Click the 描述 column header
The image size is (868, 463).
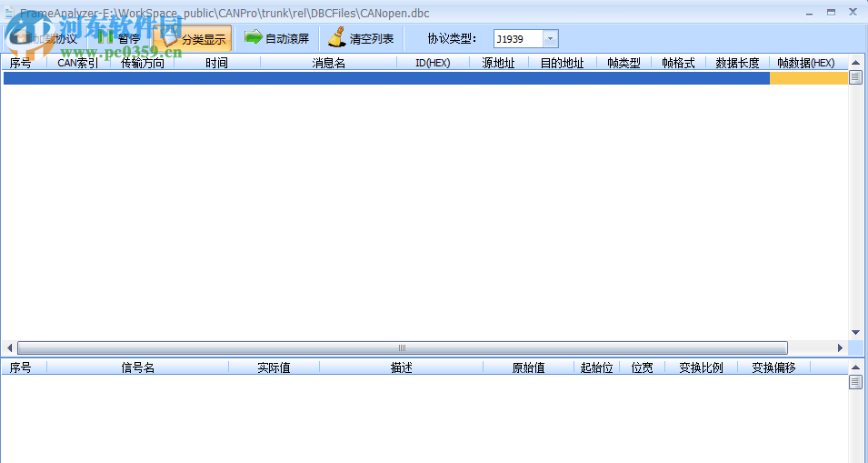402,367
